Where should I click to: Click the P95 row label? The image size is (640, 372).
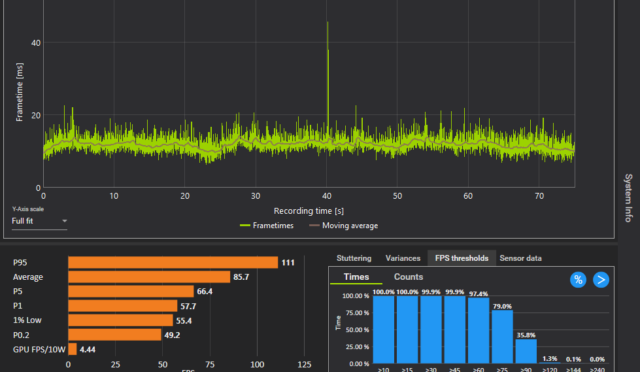(x=20, y=263)
